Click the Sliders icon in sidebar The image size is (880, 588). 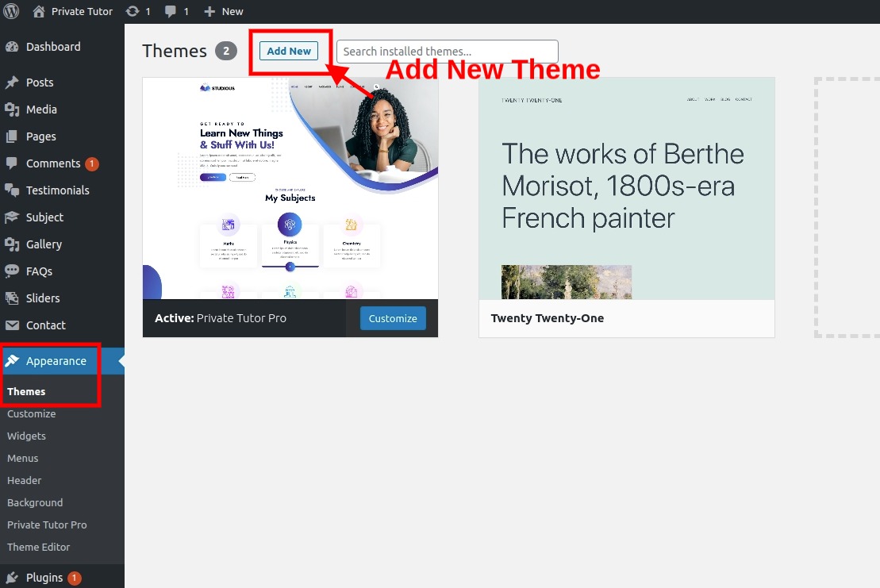pos(12,298)
